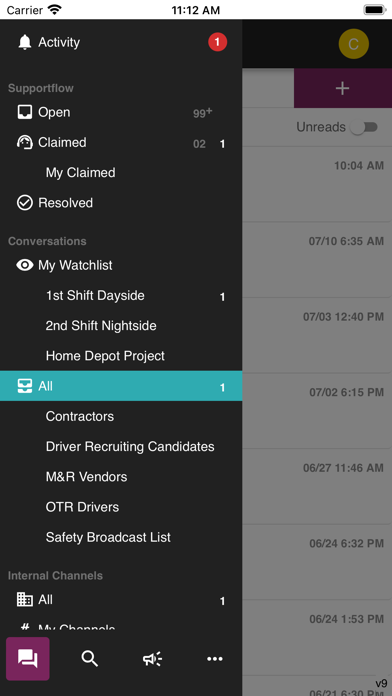Open the chat bubbles tab in bottom bar

(x=28, y=659)
